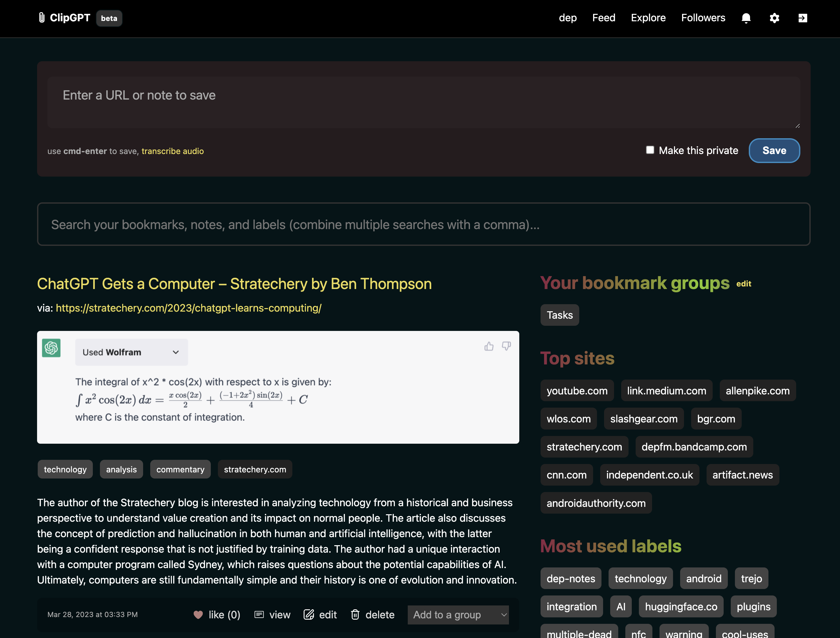Click the beta badge

coord(109,18)
